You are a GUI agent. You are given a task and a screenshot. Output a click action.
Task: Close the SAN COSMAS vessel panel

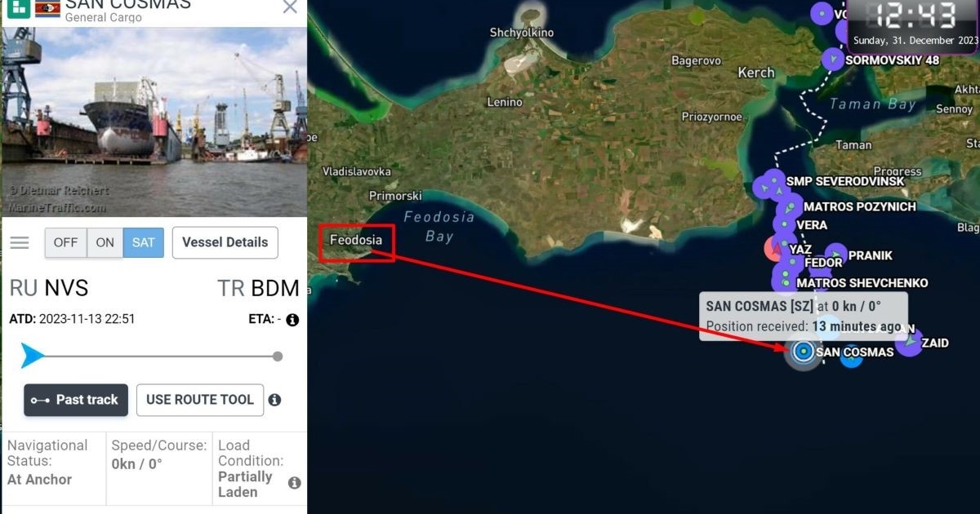(290, 7)
